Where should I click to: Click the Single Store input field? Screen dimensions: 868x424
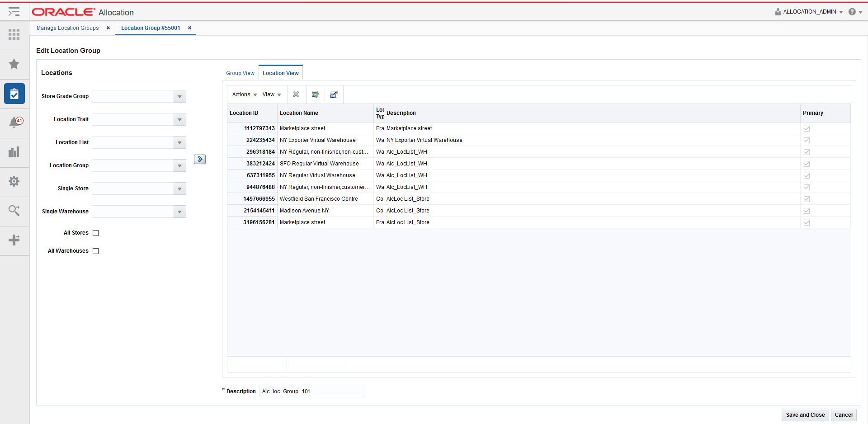coord(133,188)
